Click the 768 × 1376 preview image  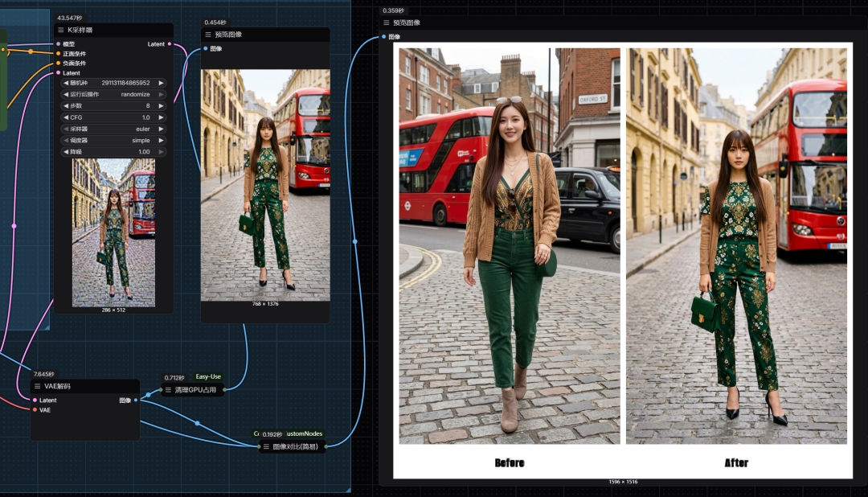click(x=265, y=185)
